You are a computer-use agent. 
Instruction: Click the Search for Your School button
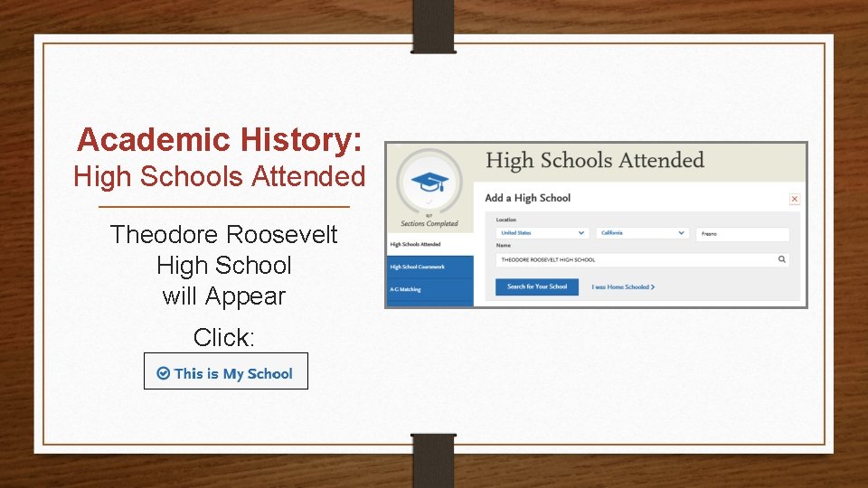537,286
